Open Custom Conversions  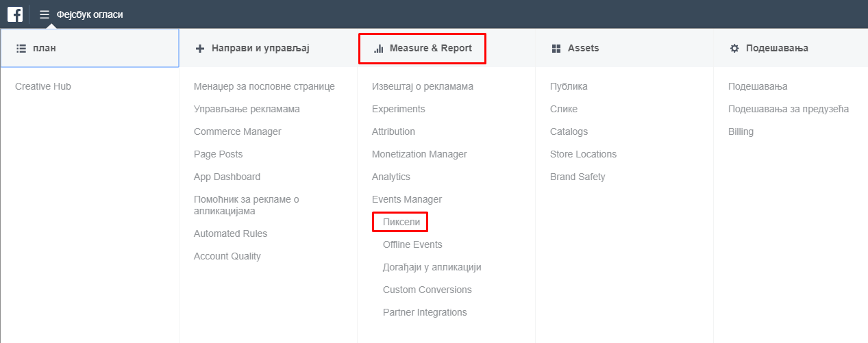pos(427,290)
